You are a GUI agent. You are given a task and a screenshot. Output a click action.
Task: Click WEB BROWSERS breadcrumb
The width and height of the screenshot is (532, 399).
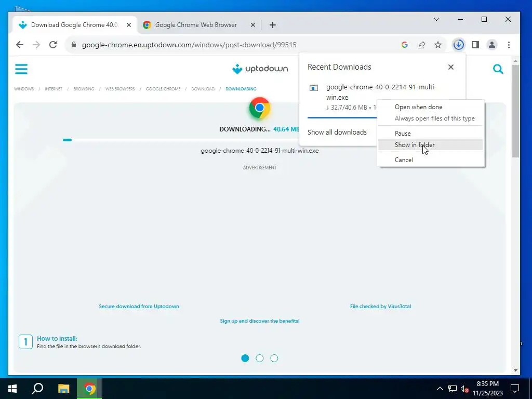coord(120,89)
